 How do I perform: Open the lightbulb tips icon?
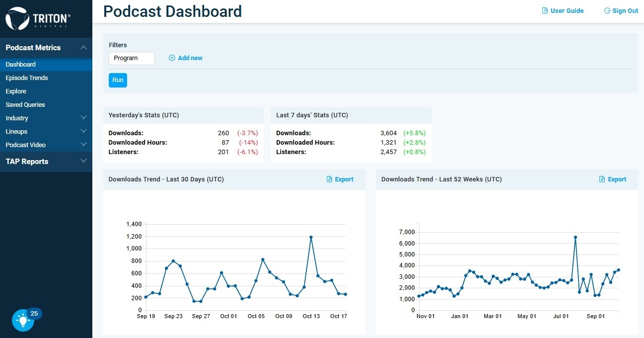[x=23, y=320]
